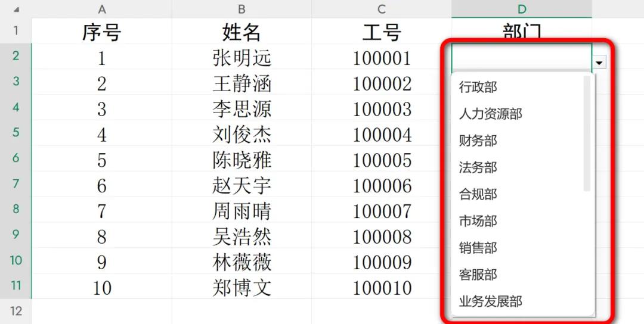The width and height of the screenshot is (644, 324).
Task: Click the cell with employee ID 100004
Action: 382,132
